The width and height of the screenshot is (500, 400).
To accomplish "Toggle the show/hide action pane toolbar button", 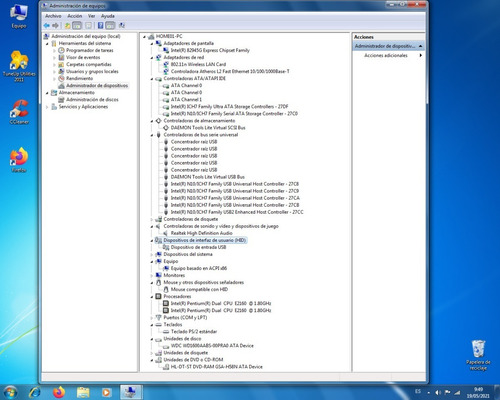I will (110, 25).
